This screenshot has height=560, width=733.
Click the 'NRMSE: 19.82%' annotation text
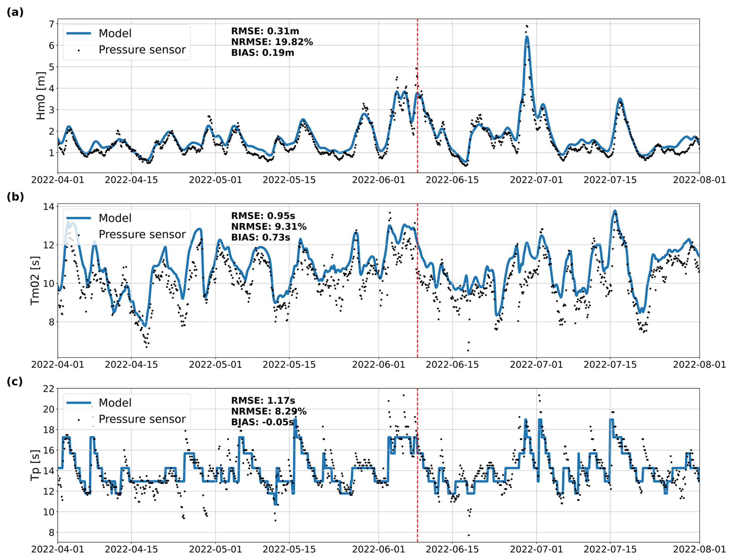point(272,42)
